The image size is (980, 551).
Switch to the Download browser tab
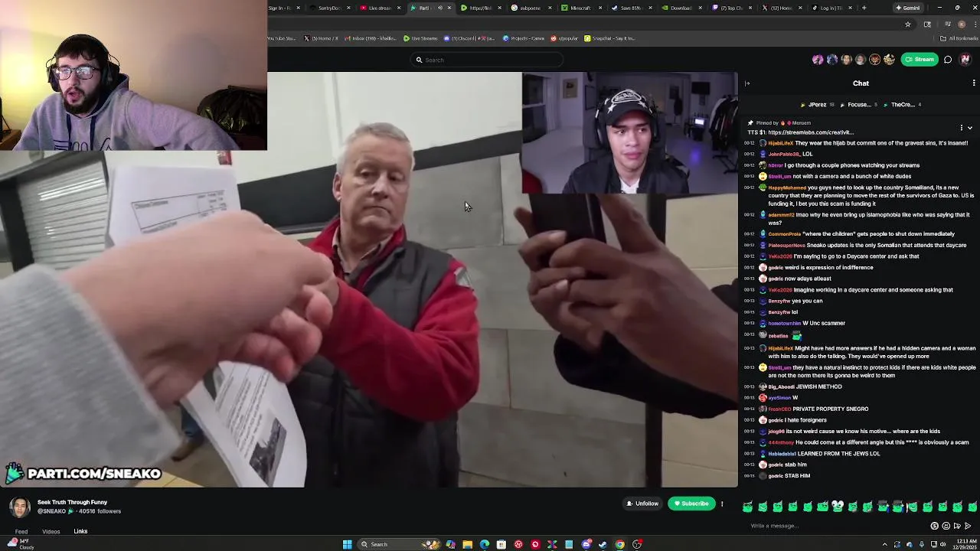[x=681, y=8]
